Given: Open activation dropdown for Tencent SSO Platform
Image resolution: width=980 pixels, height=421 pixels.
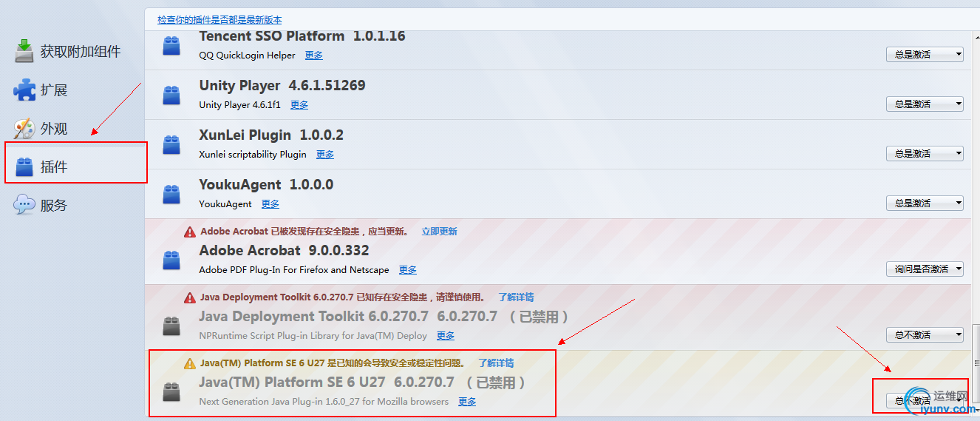Looking at the screenshot, I should click(x=925, y=54).
